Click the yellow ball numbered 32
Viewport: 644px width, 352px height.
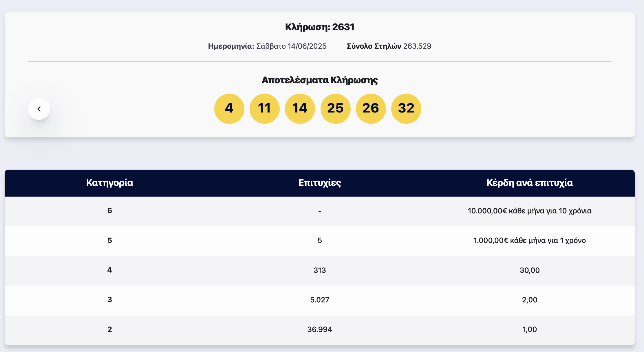[x=406, y=108]
